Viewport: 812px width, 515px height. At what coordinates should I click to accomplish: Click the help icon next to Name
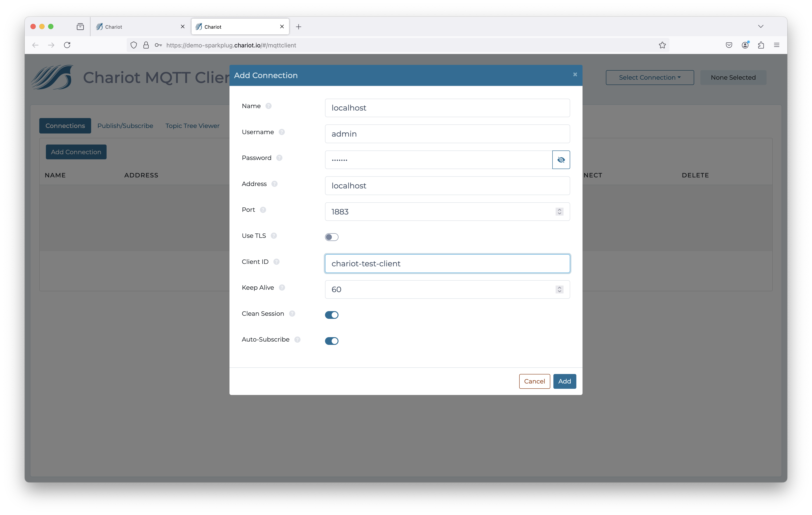pyautogui.click(x=268, y=106)
